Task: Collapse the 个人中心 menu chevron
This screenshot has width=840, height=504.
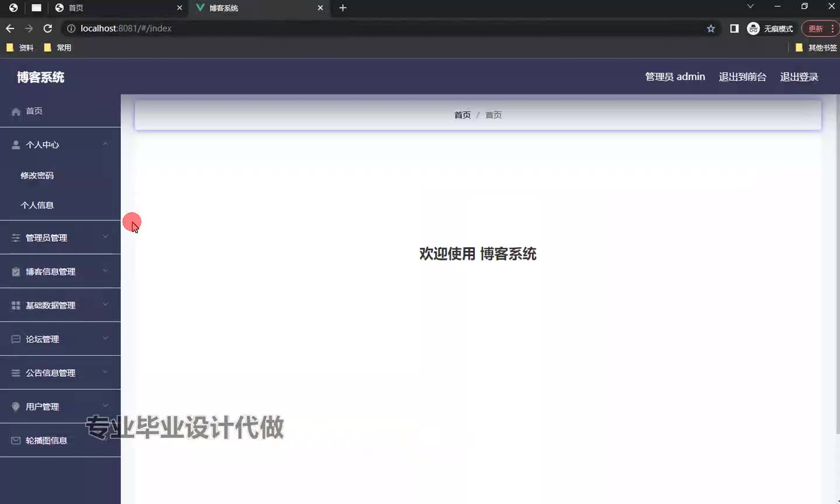Action: click(x=106, y=144)
